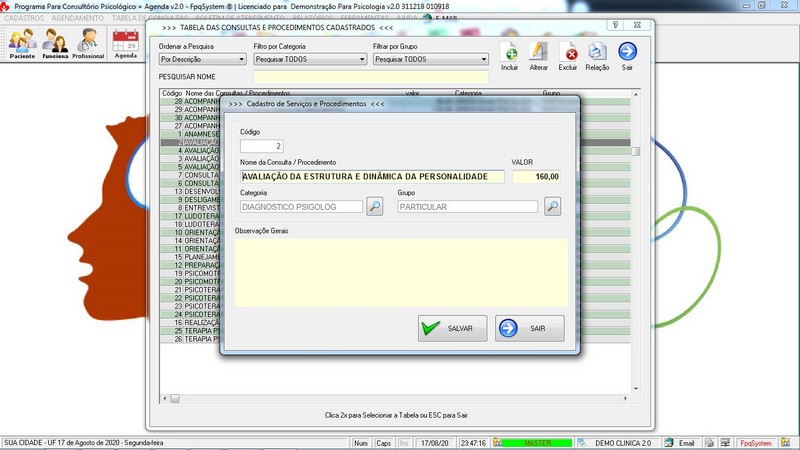The width and height of the screenshot is (800, 450).
Task: Click the horizontal scrollbar thumb
Action: coord(175,398)
